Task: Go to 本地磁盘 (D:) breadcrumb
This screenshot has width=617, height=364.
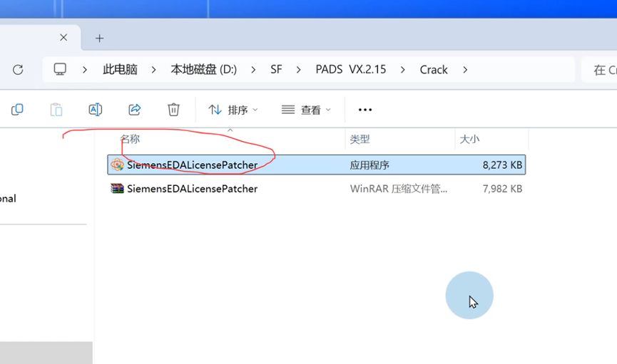Action: (x=204, y=70)
